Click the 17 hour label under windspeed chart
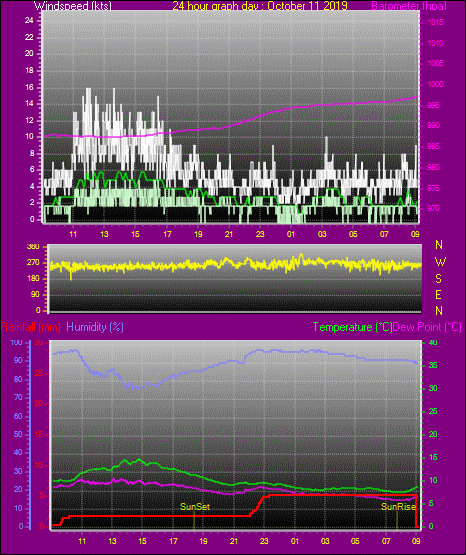The width and height of the screenshot is (466, 555). [x=167, y=234]
